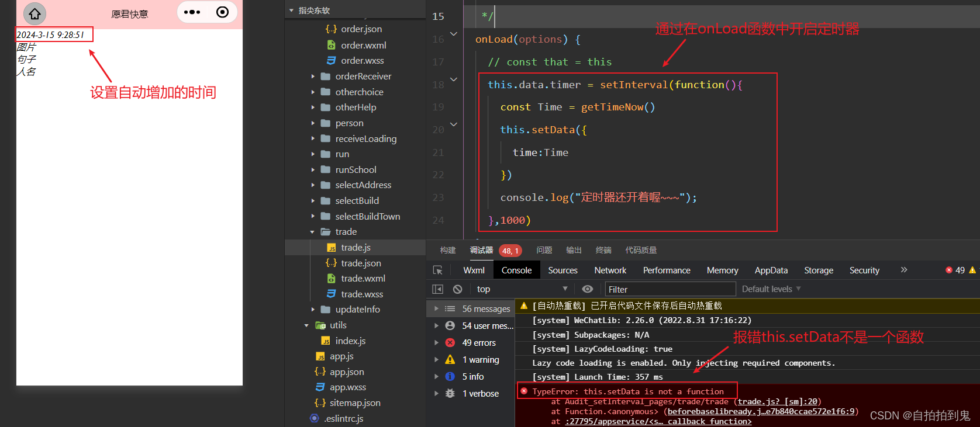
Task: Show more devtools tabs with the double-chevron
Action: click(904, 270)
